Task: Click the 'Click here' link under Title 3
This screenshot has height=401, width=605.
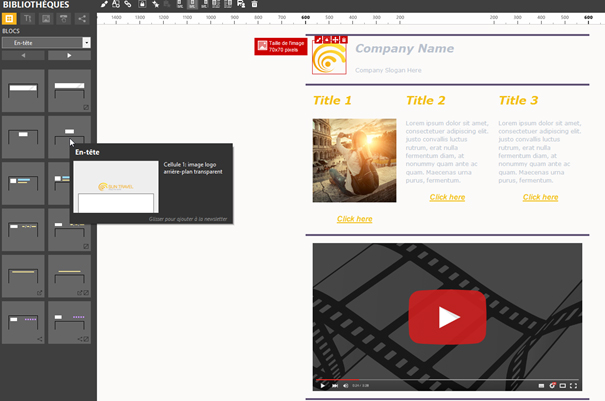Action: [540, 197]
